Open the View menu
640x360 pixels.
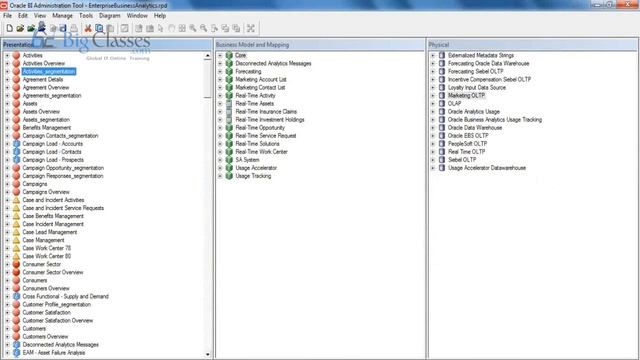coord(40,16)
